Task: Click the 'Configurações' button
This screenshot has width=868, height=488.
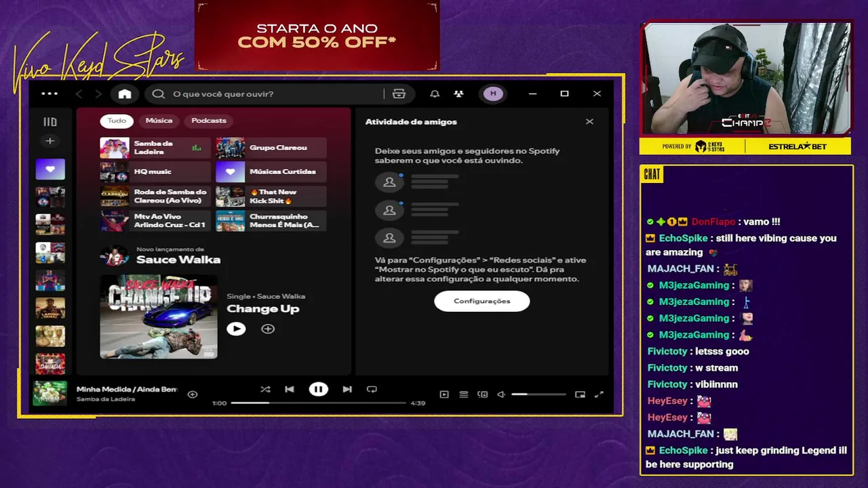Action: 482,301
